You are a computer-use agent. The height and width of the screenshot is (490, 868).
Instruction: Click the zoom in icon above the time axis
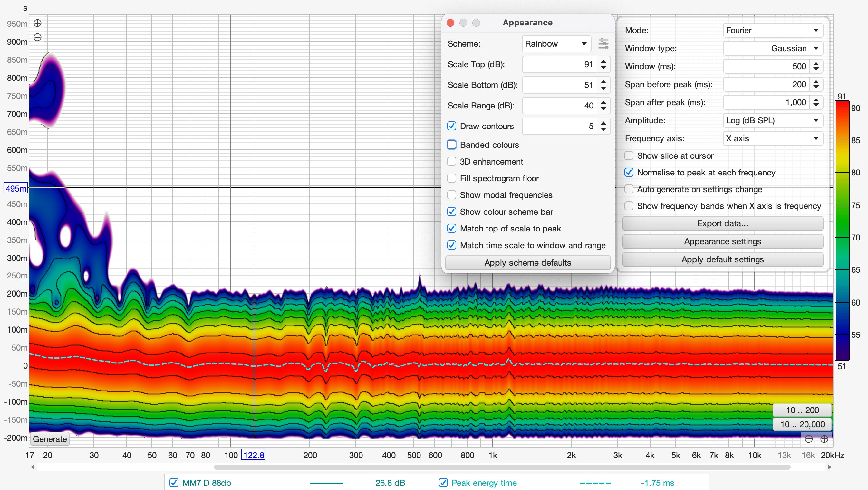tap(37, 23)
